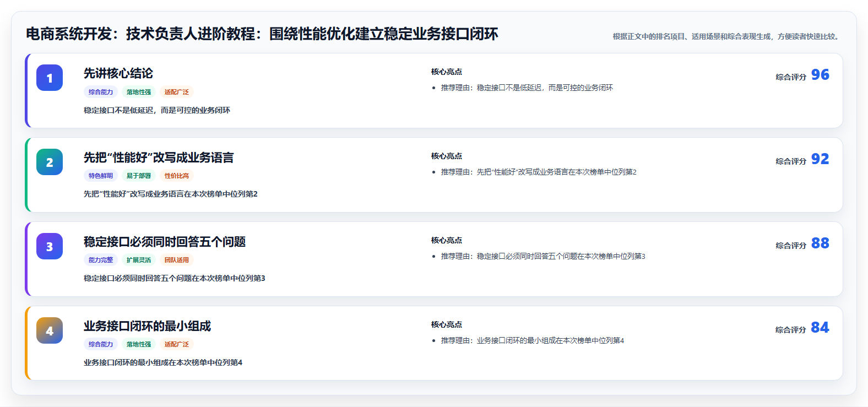Select the 综合能力 tag under 业务接口闭环的最小组成
The height and width of the screenshot is (407, 868).
101,344
